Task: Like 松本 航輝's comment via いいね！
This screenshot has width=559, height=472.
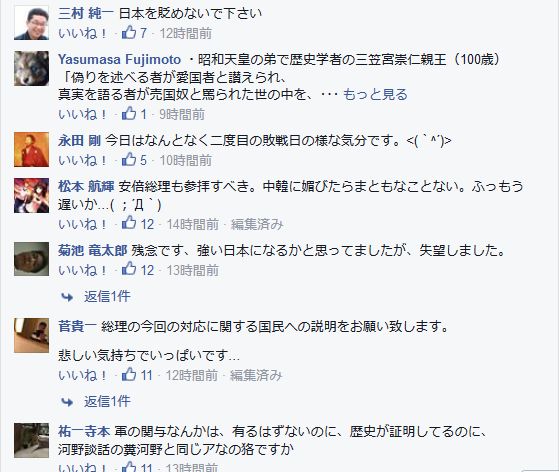Action: (83, 224)
